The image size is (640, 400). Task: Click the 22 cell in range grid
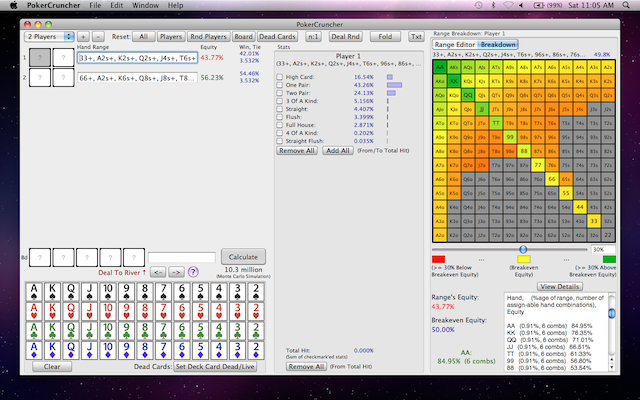608,235
